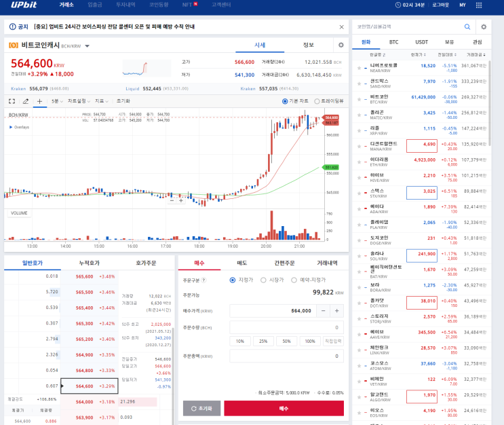Click the 10% quantity button
The width and height of the screenshot is (504, 425).
240,341
